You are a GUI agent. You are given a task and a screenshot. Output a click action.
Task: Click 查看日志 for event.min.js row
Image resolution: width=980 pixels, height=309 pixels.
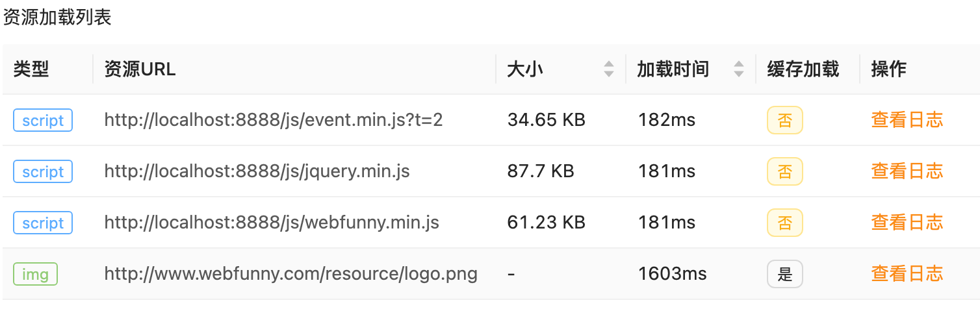pos(907,120)
